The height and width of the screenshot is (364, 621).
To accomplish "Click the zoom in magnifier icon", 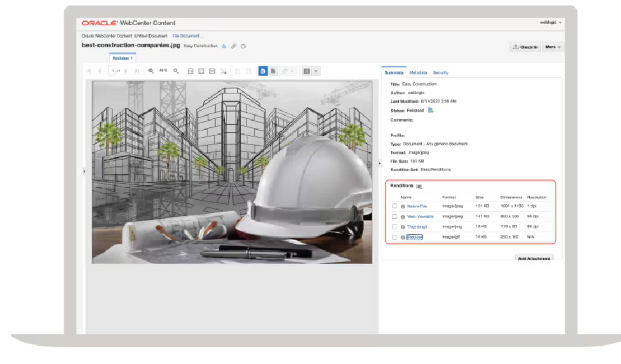I will (176, 71).
